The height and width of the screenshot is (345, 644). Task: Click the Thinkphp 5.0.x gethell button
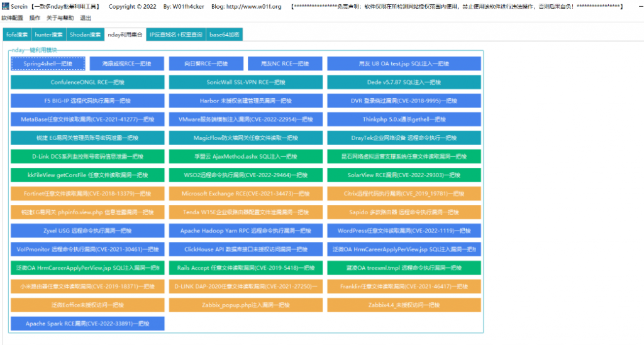pyautogui.click(x=404, y=119)
